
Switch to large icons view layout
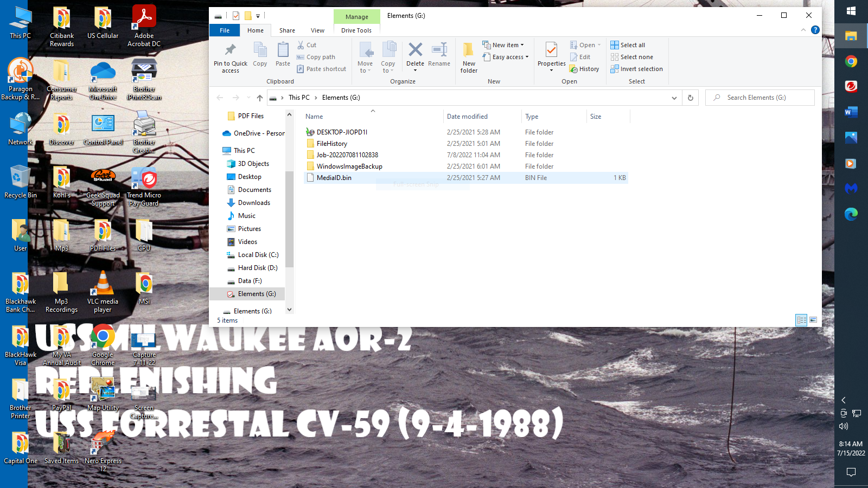[x=813, y=320]
